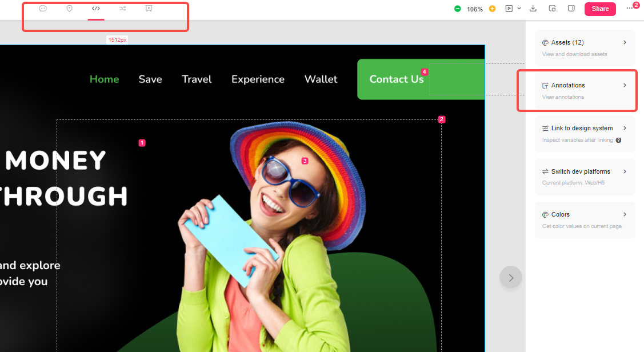Select annotation marker number 1
The height and width of the screenshot is (352, 644).
pyautogui.click(x=142, y=143)
